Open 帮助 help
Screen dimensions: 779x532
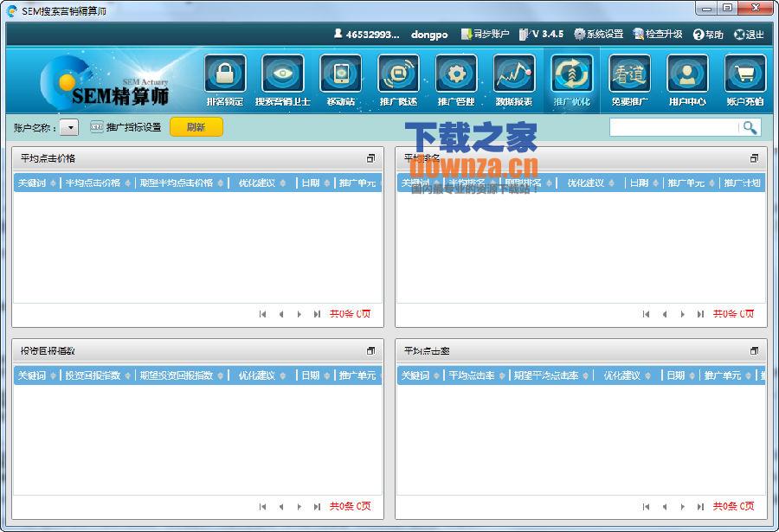[708, 35]
